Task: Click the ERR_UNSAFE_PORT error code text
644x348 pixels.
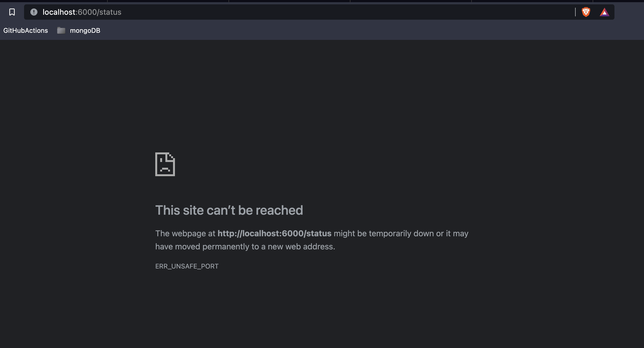Action: [x=187, y=266]
